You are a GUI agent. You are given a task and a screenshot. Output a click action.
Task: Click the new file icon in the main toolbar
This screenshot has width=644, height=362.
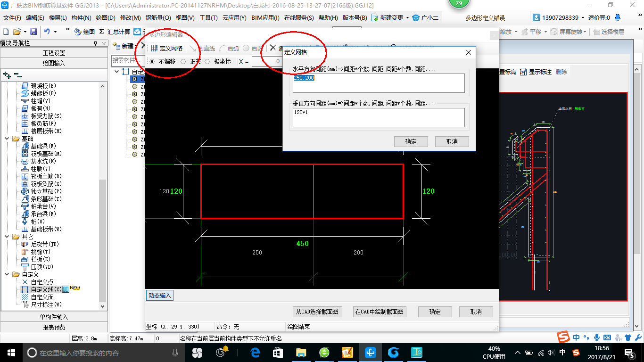[x=6, y=32]
